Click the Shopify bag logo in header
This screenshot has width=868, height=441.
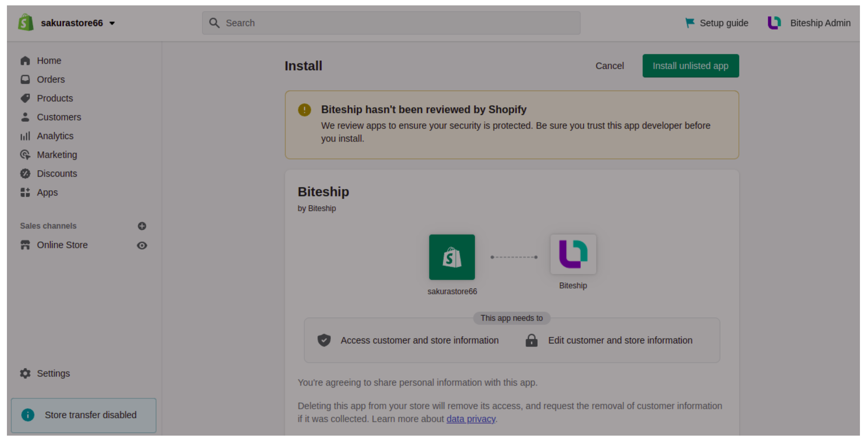pos(26,22)
